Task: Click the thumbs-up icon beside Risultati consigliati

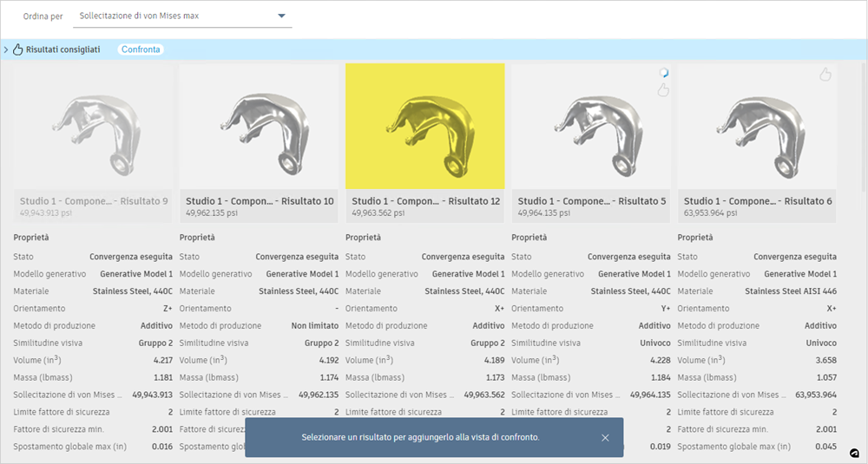Action: (17, 49)
